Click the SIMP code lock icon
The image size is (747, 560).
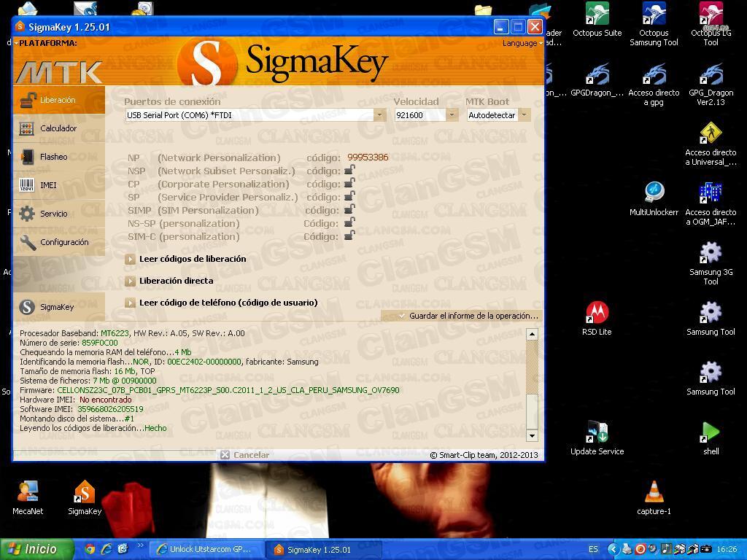[x=349, y=209]
